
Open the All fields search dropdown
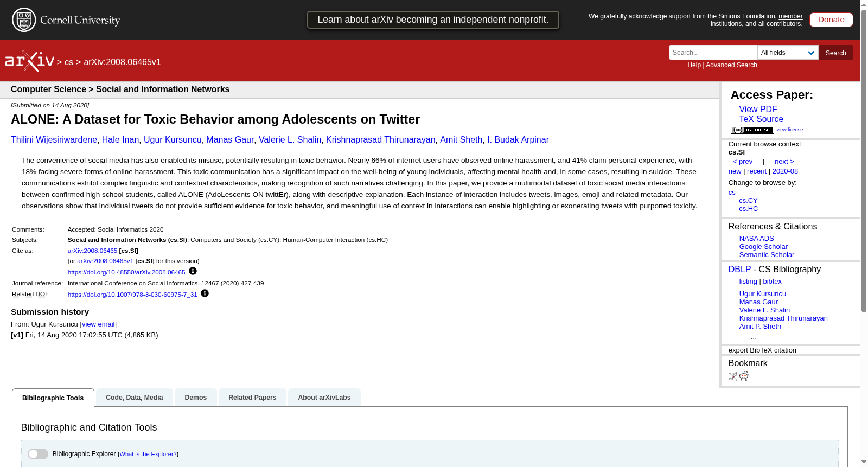coord(788,53)
